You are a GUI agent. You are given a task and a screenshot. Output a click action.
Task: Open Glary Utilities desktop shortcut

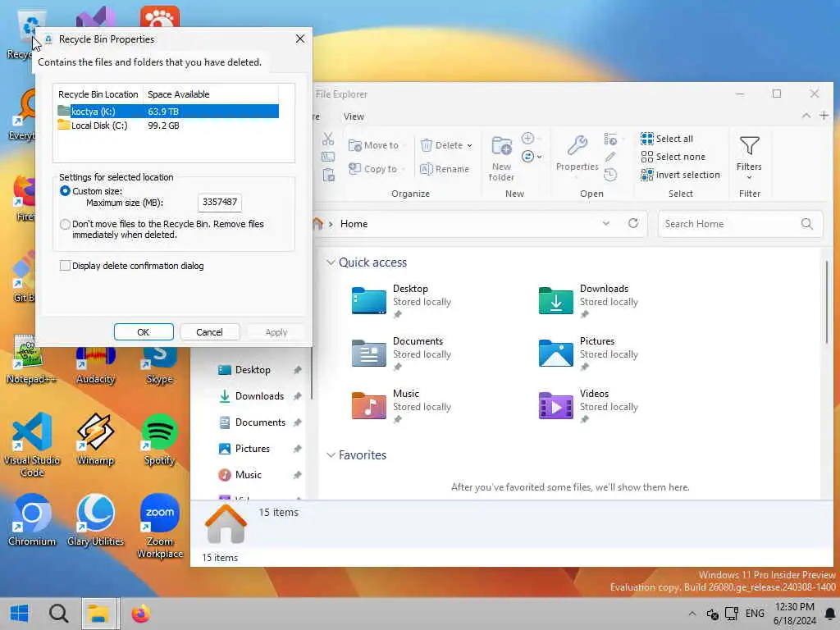tap(95, 519)
